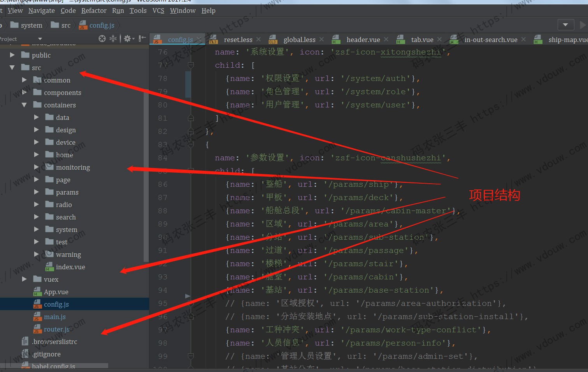This screenshot has width=588, height=372.
Task: Open the Refactor menu
Action: (x=94, y=11)
